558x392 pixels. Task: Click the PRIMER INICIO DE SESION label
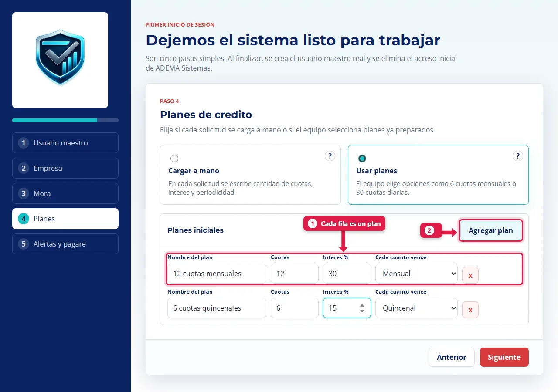(x=180, y=25)
